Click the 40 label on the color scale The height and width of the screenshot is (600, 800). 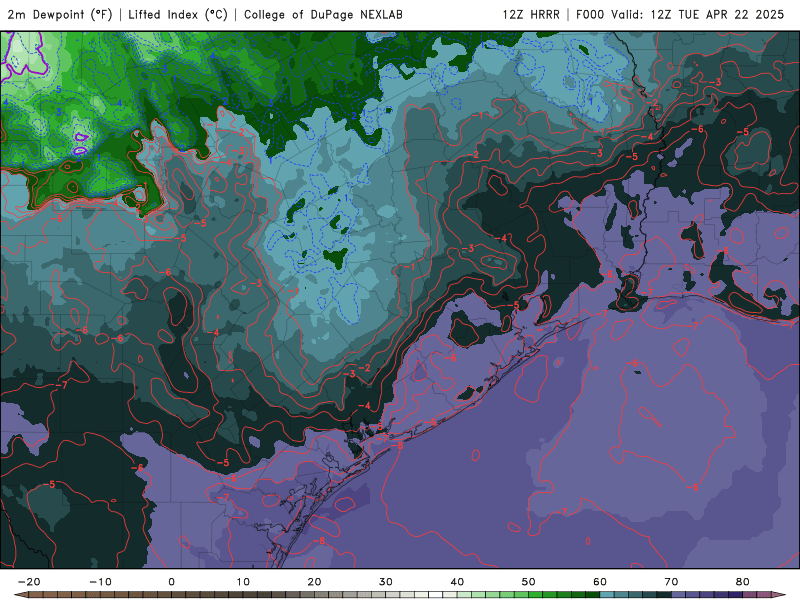[457, 582]
